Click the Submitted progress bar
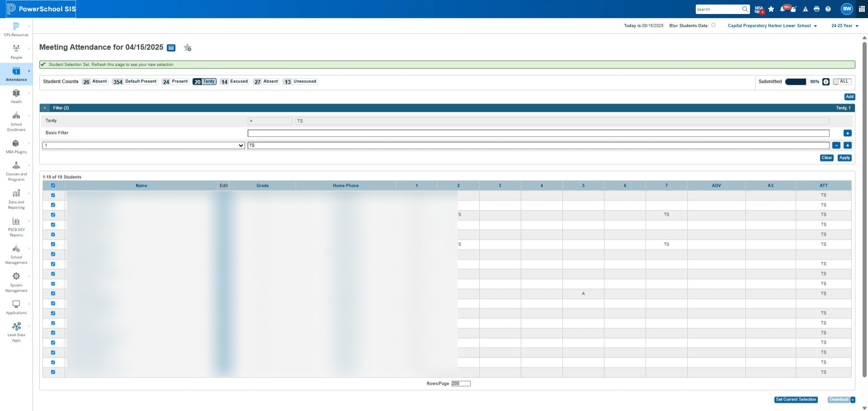Screen dimensions: 868x411 796,82
